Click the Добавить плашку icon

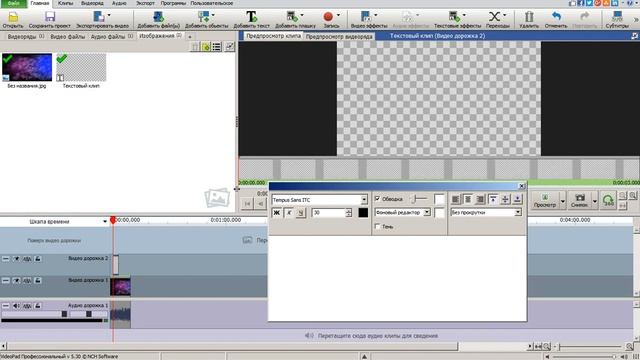click(292, 17)
